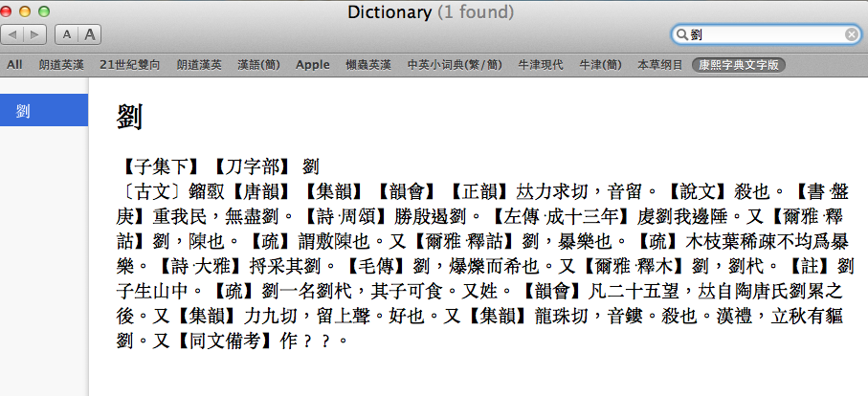Open the Apple dictionary tab
The height and width of the screenshot is (396, 868).
coord(312,65)
